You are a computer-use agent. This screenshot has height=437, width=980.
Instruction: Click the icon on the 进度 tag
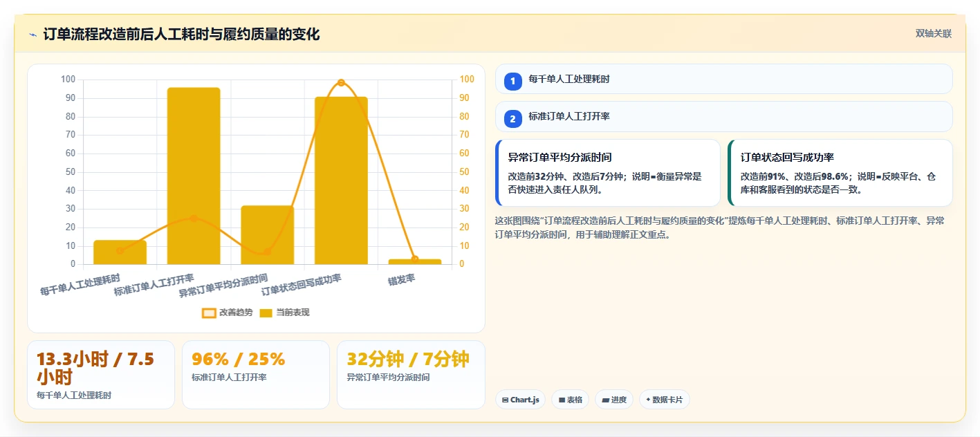point(606,400)
